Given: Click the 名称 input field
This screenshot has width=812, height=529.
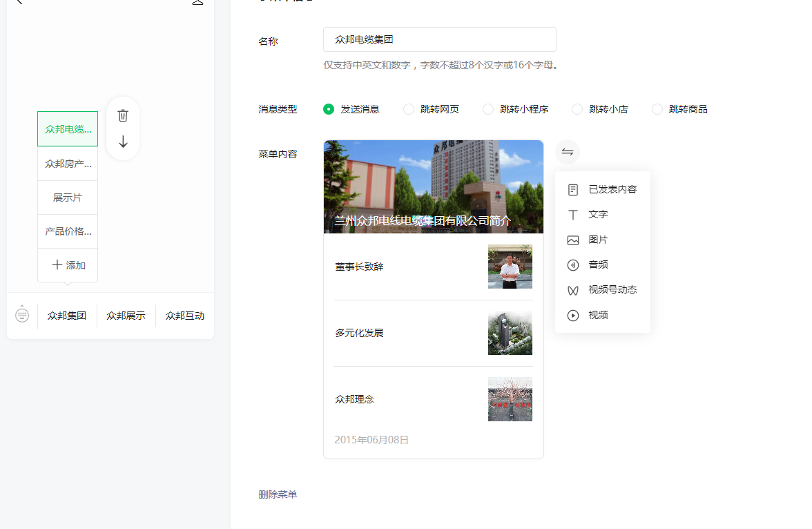Looking at the screenshot, I should pyautogui.click(x=440, y=39).
